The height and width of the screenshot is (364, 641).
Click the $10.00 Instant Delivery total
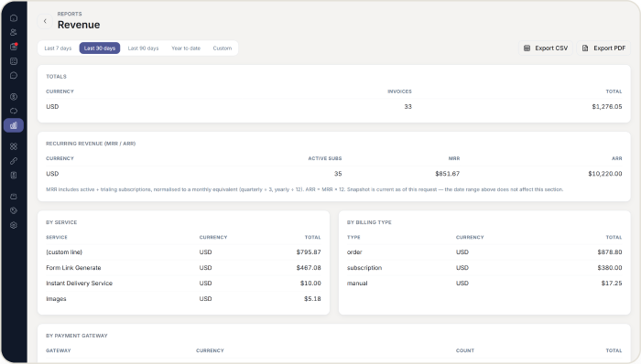(310, 284)
